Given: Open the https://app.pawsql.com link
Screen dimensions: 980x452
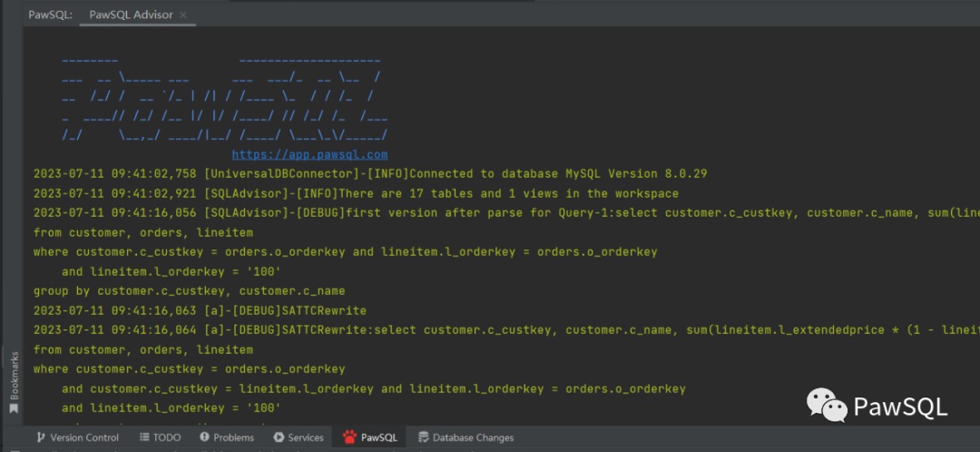Looking at the screenshot, I should [309, 155].
